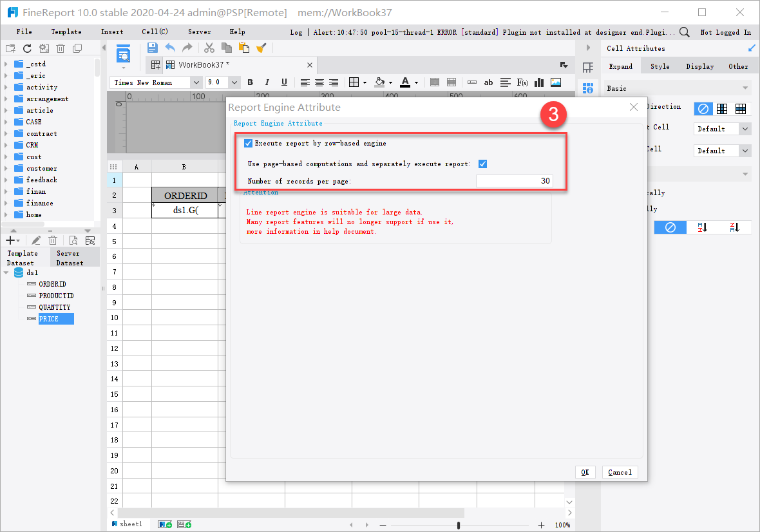The width and height of the screenshot is (760, 532).
Task: Collapse the ds1 dataset tree
Action: coord(5,272)
